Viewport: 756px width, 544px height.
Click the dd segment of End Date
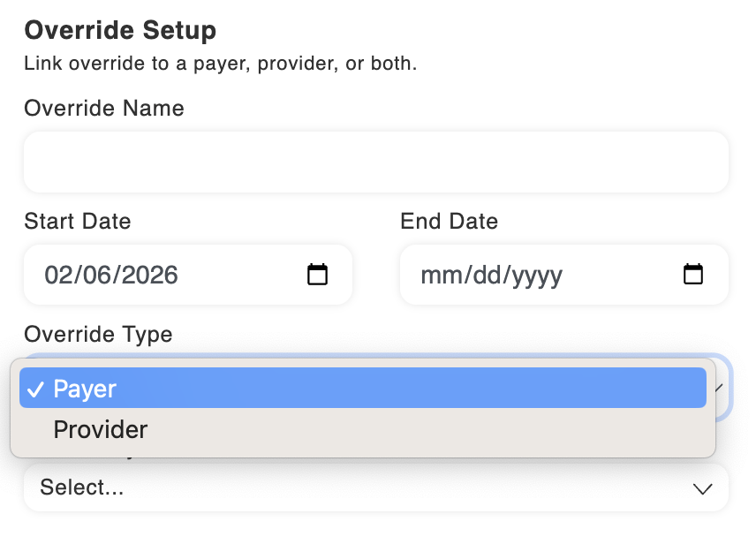[486, 275]
